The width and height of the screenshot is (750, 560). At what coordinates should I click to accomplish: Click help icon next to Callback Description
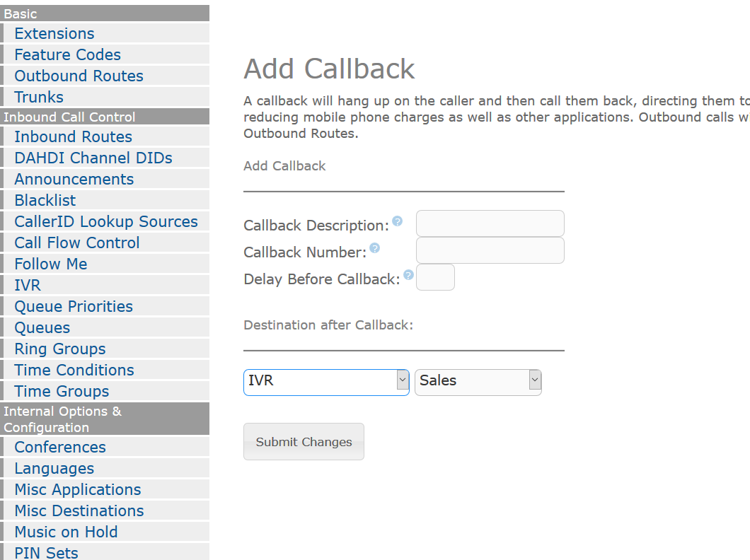397,221
